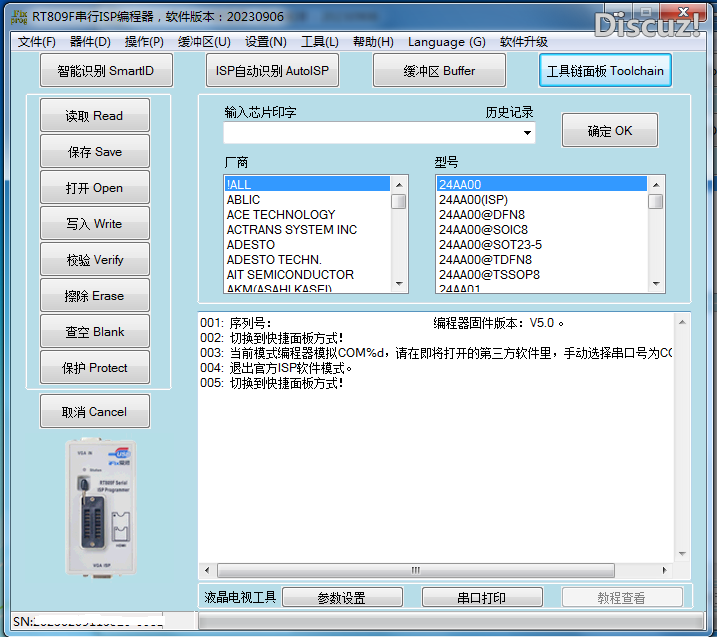Screen dimensions: 717x637
Task: Click log line 004 退出官方ISP软件模式
Action: (x=276, y=368)
